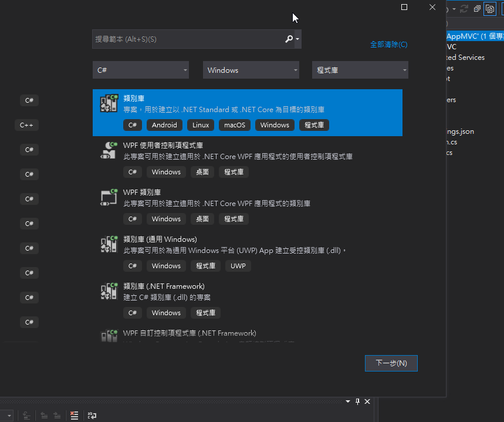Click the 下一步(N) next button

coord(391,363)
